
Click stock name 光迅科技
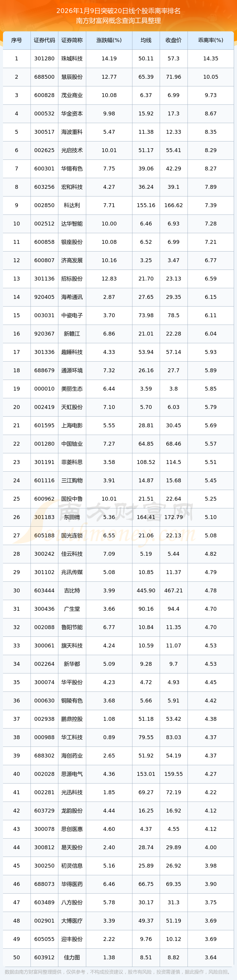pos(72,792)
